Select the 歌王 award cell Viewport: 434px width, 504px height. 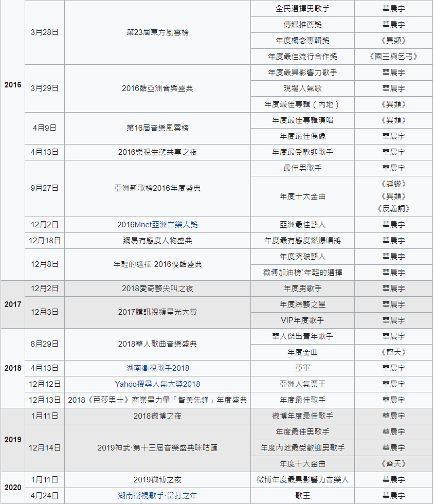302,496
